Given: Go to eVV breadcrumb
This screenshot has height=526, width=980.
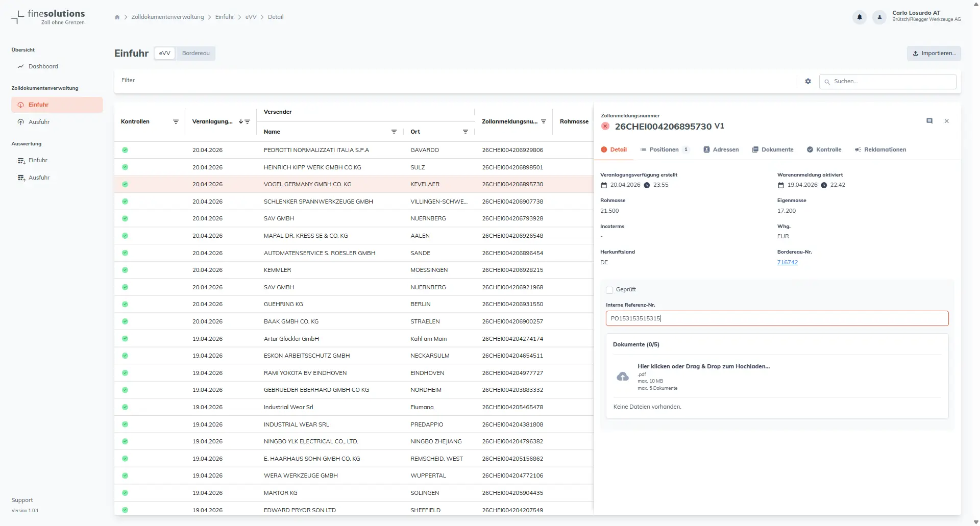Looking at the screenshot, I should (251, 17).
